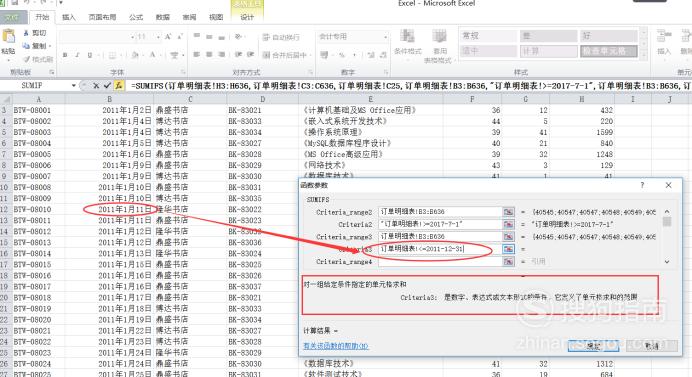Screen dimensions: 692x377
Task: Click the increase indent icon
Action: (251, 55)
